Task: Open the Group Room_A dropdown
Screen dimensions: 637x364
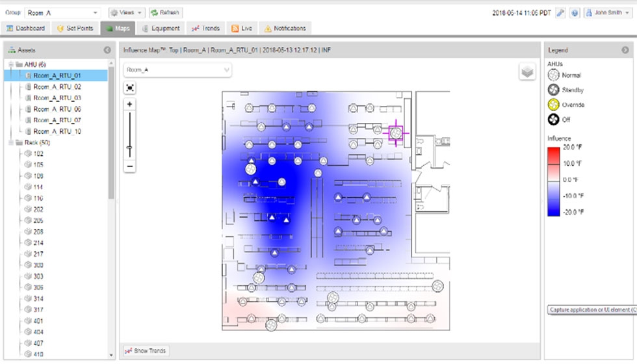Action: pos(95,13)
